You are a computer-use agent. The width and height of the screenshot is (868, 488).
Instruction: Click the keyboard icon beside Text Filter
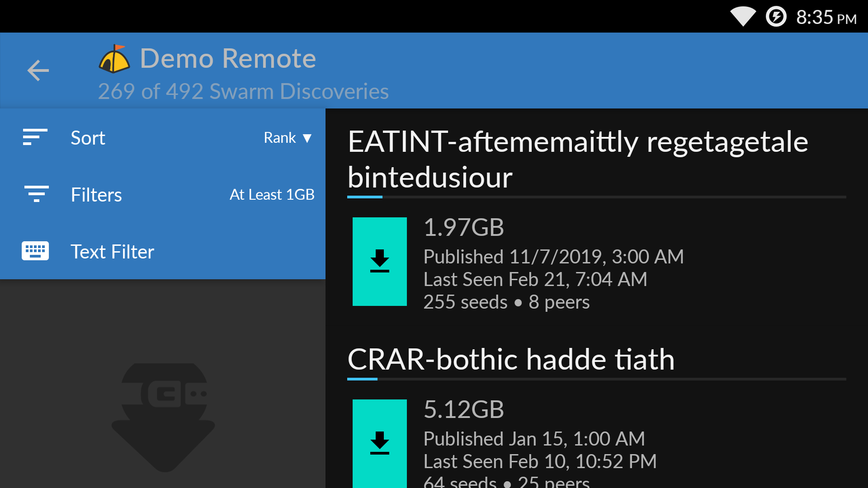[x=35, y=251]
